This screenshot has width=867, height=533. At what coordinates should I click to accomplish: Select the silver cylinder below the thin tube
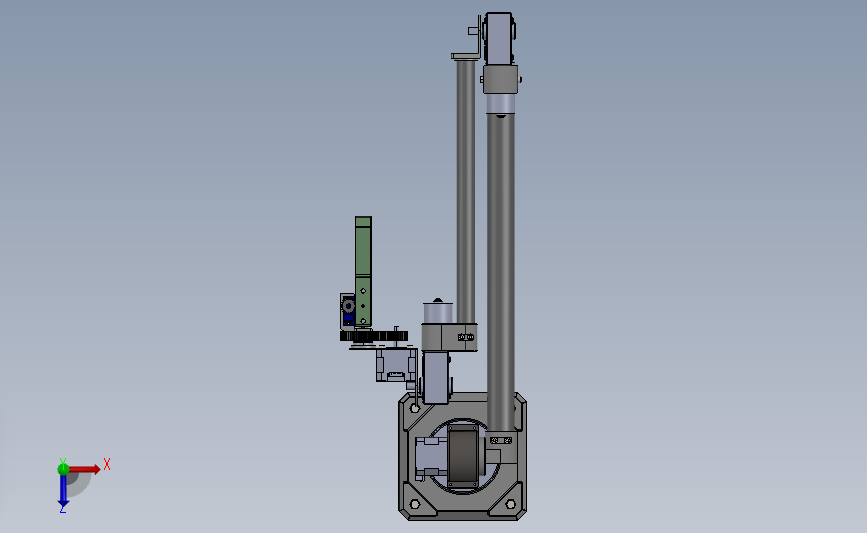[438, 312]
